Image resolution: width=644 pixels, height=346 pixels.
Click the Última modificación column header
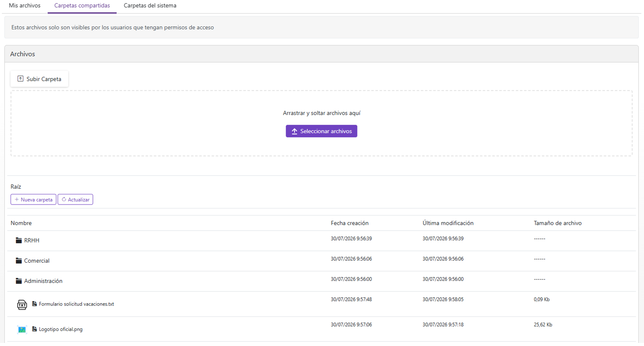(448, 223)
